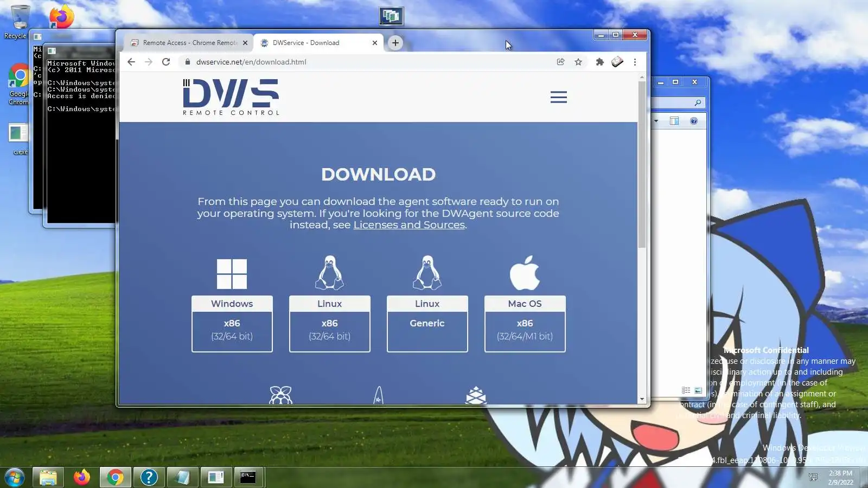Open the Command Prompt taskbar button
The width and height of the screenshot is (868, 488).
[x=248, y=477]
